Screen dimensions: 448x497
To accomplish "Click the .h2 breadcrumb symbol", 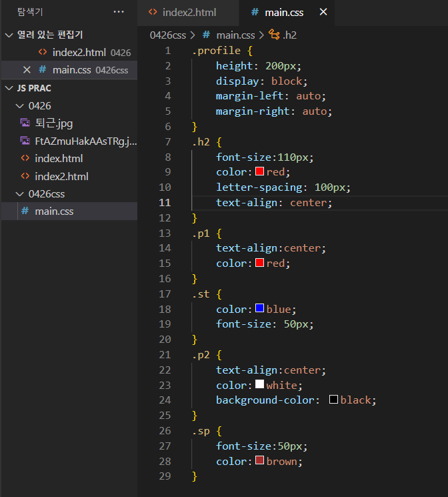I will pos(289,35).
